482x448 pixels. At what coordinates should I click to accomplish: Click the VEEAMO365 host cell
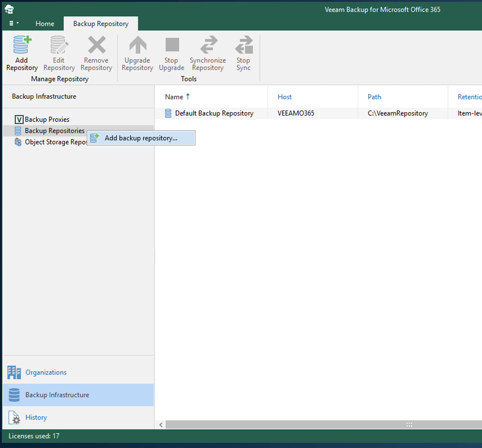tap(296, 113)
